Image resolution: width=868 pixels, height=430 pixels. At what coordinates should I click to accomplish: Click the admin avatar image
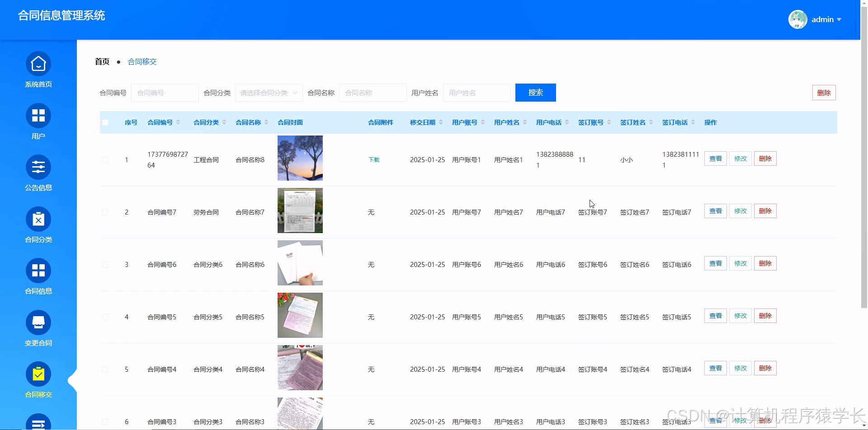tap(797, 19)
